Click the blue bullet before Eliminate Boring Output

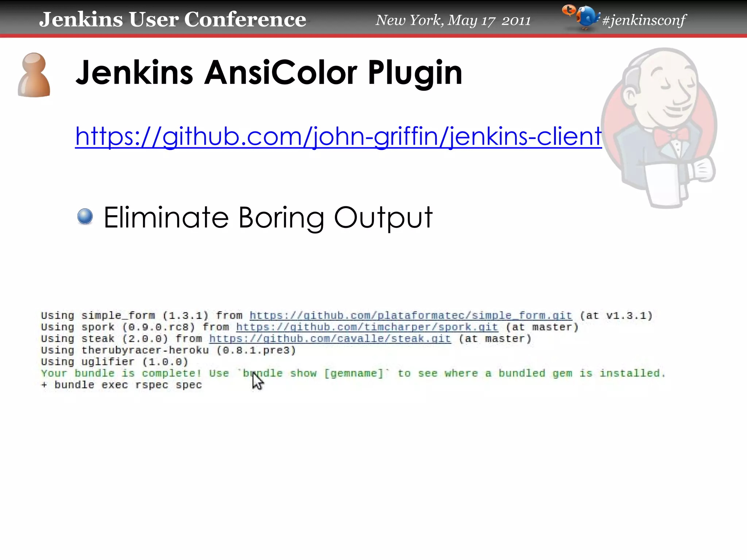(85, 217)
